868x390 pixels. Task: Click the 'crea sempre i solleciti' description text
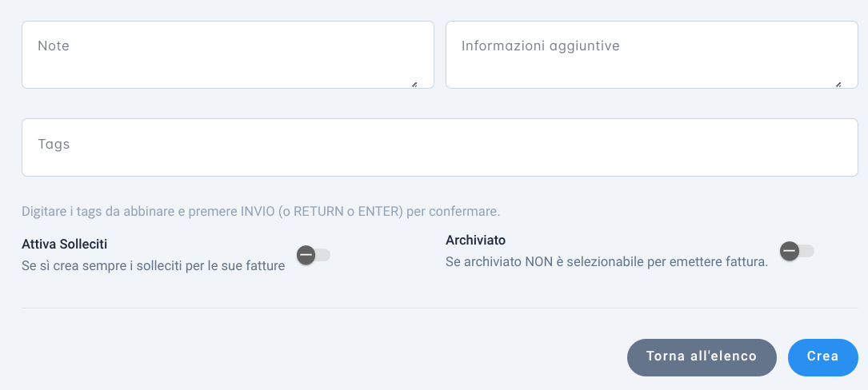tap(154, 266)
